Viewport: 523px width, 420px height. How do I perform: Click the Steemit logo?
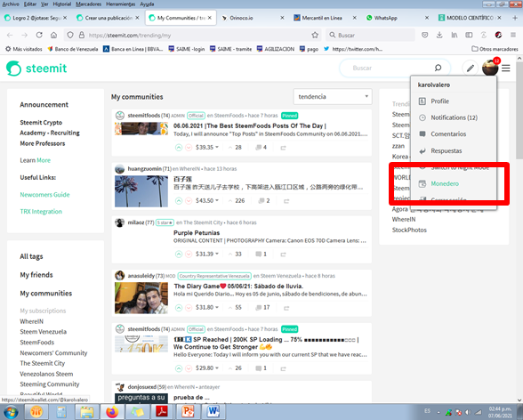(x=36, y=68)
